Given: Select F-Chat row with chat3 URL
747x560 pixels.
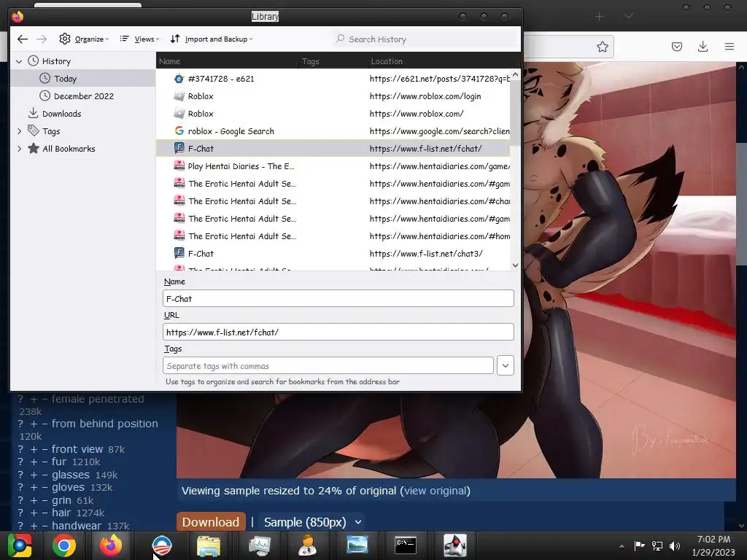Looking at the screenshot, I should click(x=333, y=253).
